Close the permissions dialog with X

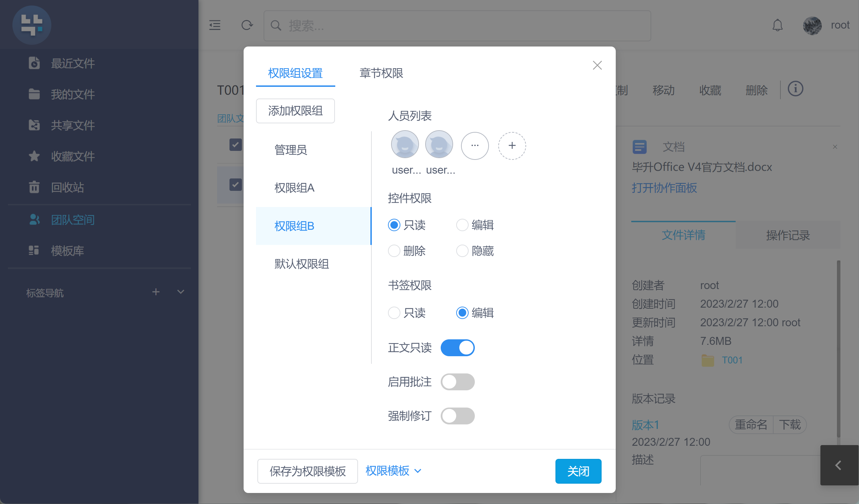pos(597,65)
